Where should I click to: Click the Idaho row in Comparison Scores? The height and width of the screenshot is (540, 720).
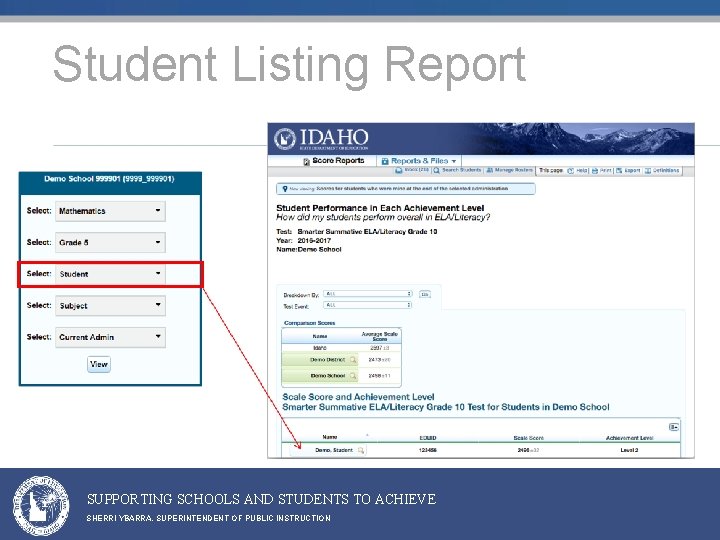(341, 348)
